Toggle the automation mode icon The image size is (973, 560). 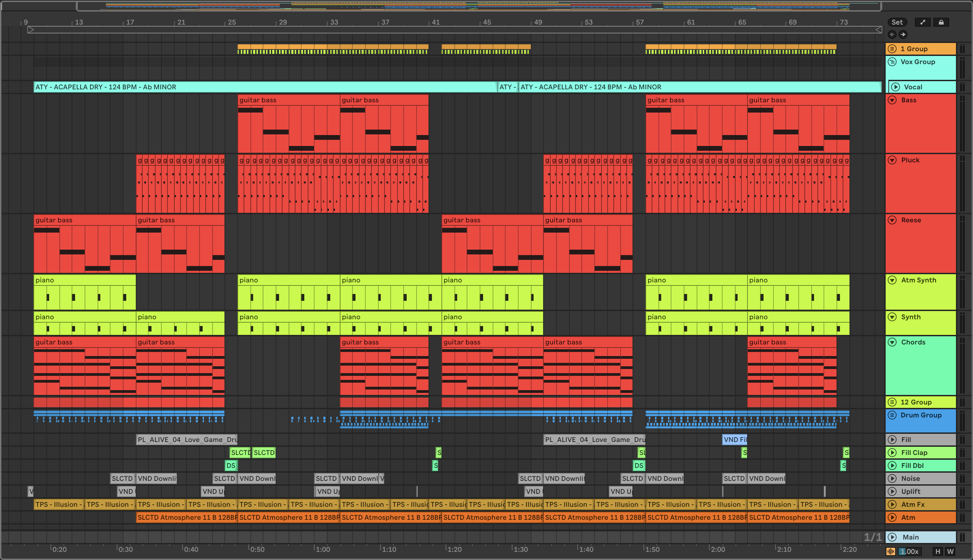click(x=922, y=22)
